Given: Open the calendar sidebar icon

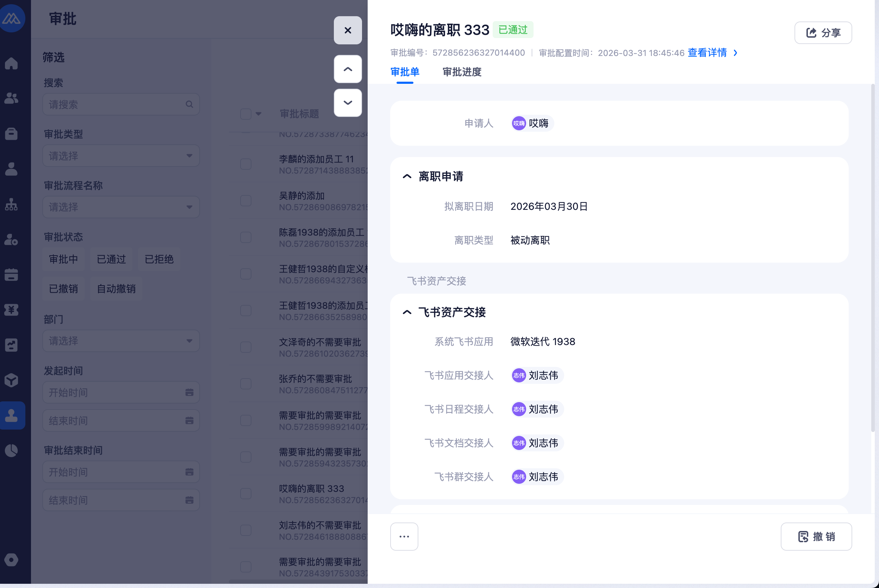Looking at the screenshot, I should [11, 275].
